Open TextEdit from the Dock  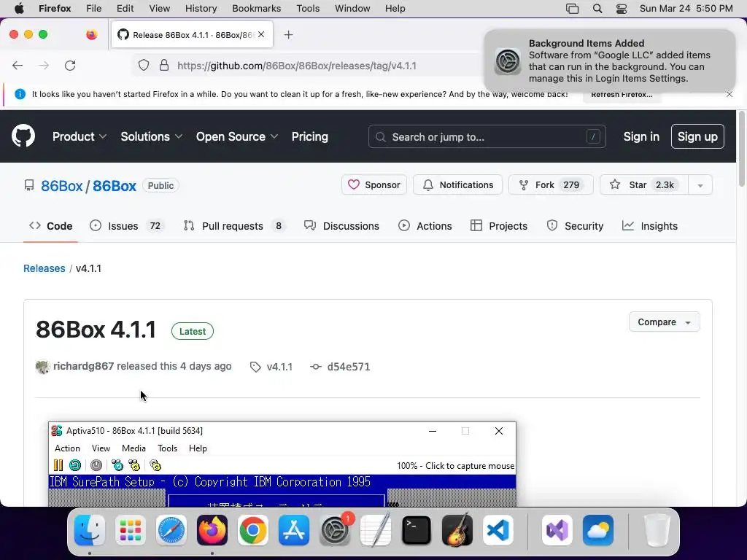coord(376,530)
